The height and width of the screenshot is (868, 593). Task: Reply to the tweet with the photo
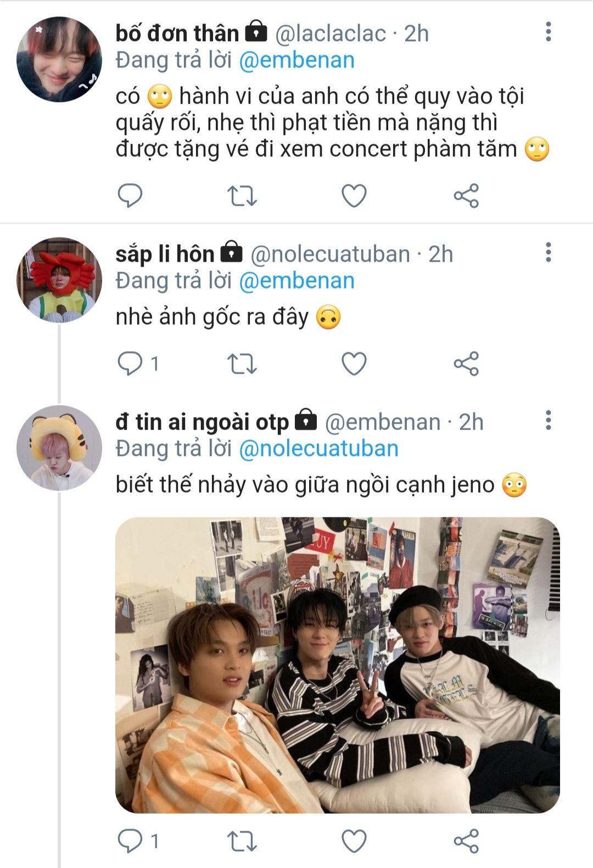[130, 841]
